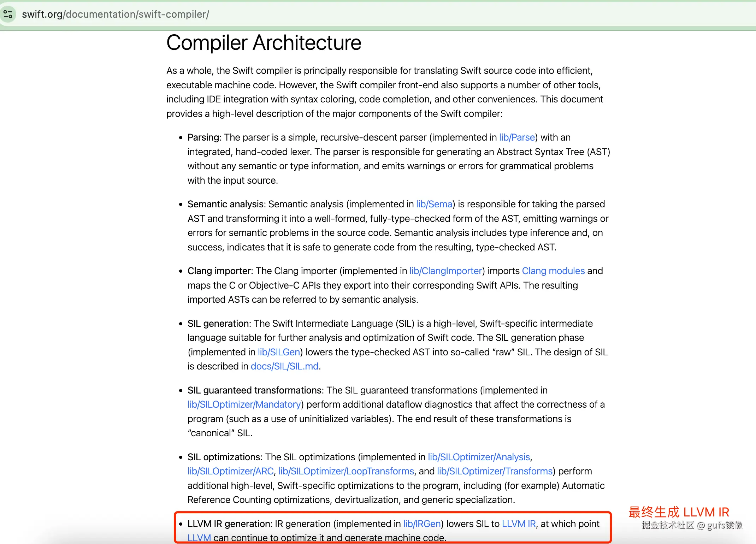Viewport: 756px width, 544px height.
Task: Click the Compiler Architecture heading
Action: click(x=264, y=43)
